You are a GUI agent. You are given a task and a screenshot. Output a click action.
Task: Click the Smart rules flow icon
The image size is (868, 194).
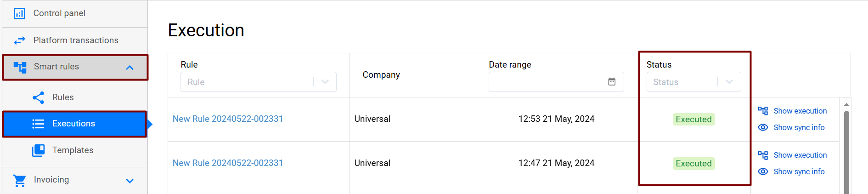[x=20, y=67]
